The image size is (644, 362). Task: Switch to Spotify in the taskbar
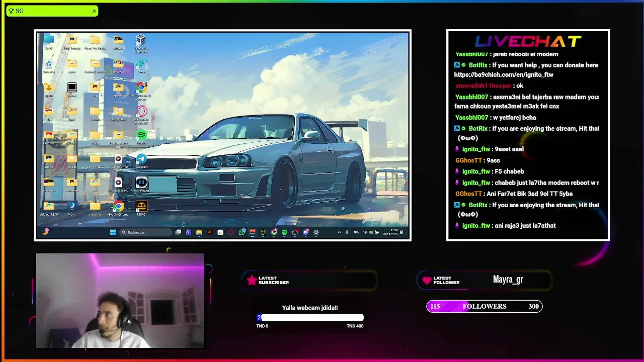click(x=284, y=232)
